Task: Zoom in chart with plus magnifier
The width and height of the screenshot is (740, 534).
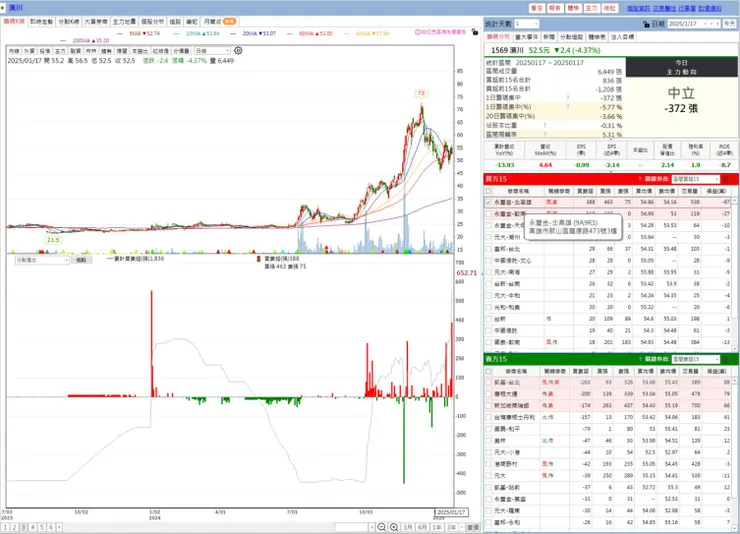Action: click(x=394, y=527)
